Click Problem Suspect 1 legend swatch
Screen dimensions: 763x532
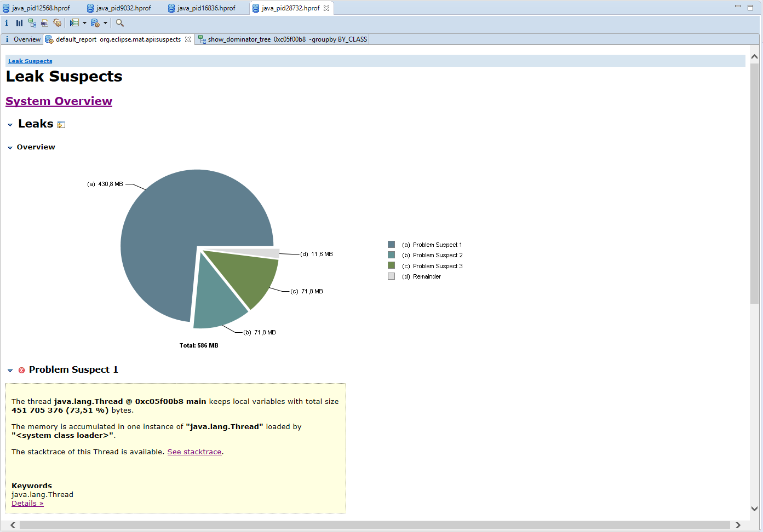point(391,245)
